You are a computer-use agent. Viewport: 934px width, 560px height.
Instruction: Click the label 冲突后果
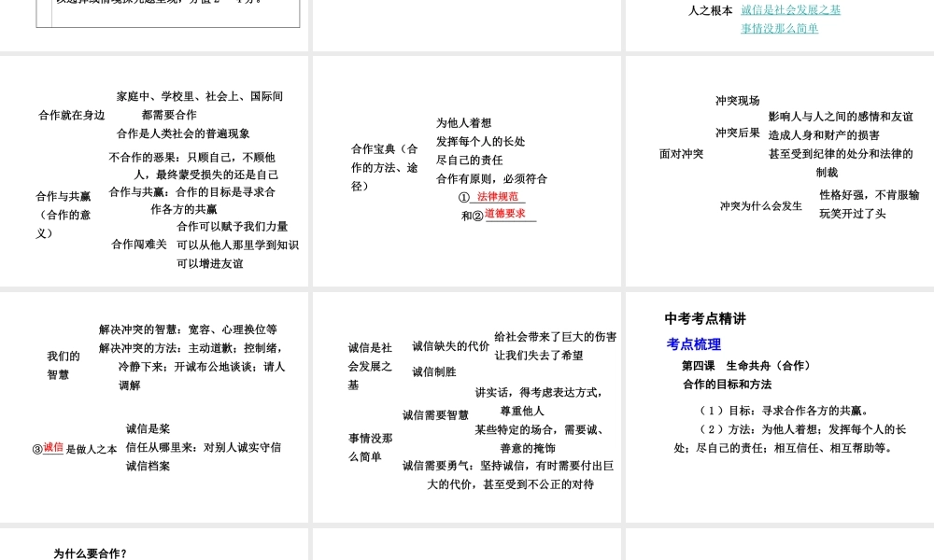tap(738, 133)
